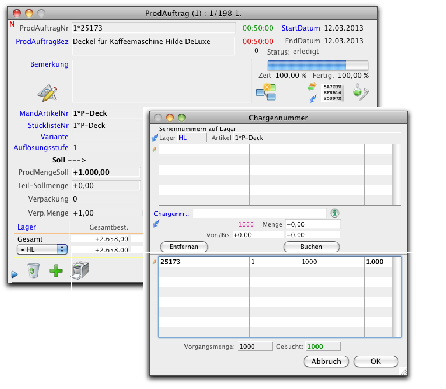Click the Gesamtbest. column header
446x389 pixels.
(x=109, y=227)
